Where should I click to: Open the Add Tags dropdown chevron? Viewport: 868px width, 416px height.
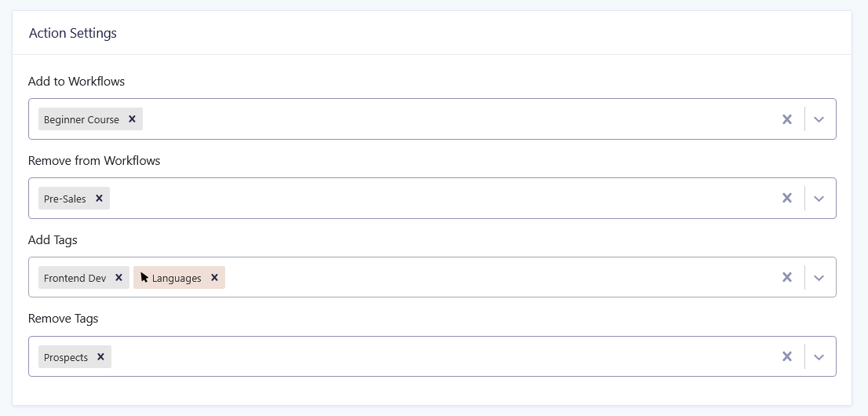click(x=819, y=278)
